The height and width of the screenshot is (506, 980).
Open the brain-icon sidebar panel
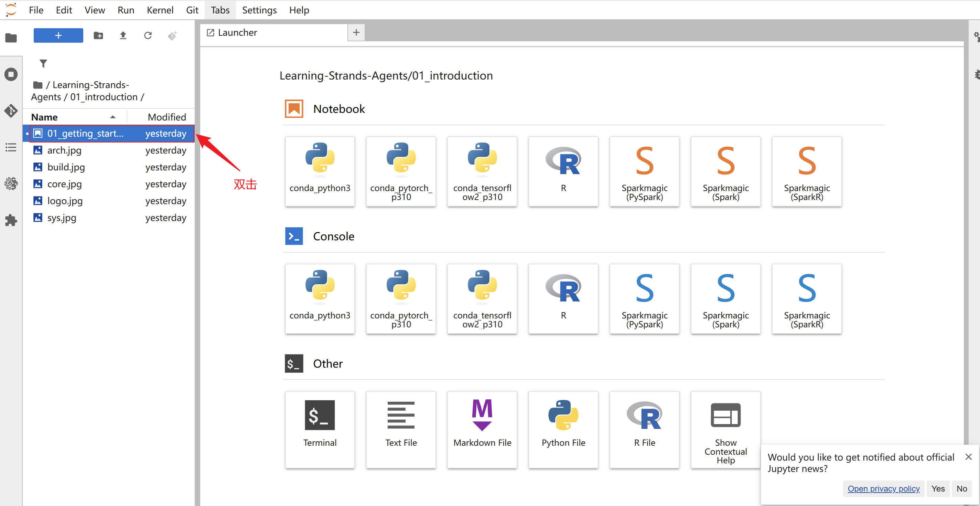pos(11,183)
